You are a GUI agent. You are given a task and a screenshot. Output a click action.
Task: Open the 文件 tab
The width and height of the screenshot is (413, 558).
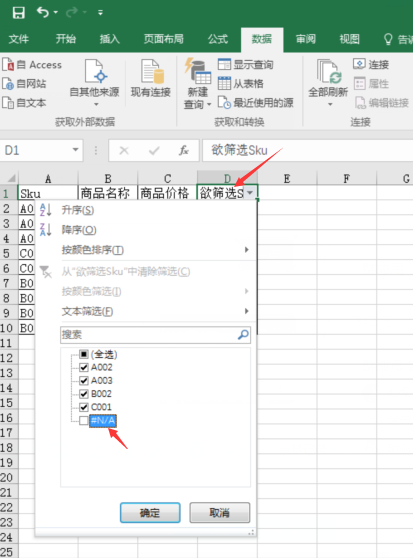point(18,39)
